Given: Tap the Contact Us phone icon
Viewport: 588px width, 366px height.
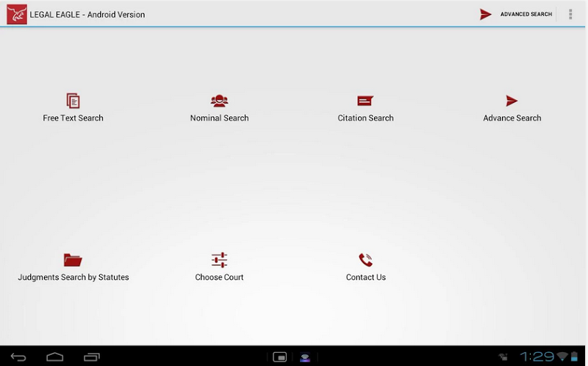Looking at the screenshot, I should (365, 259).
